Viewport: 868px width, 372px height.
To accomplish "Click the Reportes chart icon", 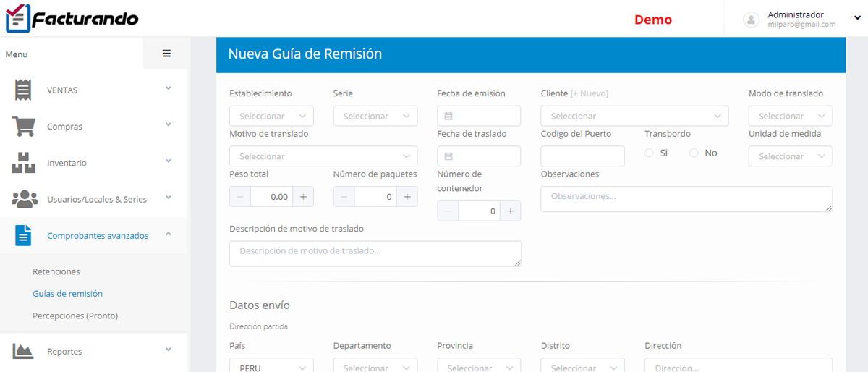I will tap(23, 351).
